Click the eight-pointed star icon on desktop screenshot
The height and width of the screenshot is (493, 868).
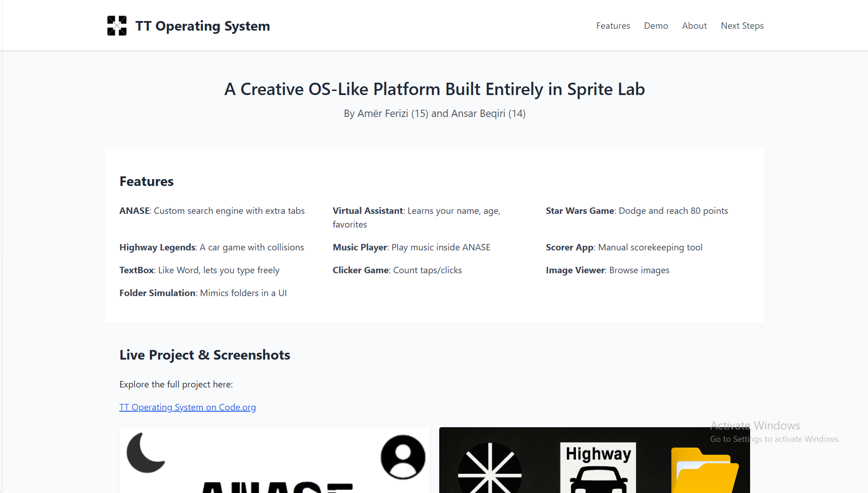(490, 468)
